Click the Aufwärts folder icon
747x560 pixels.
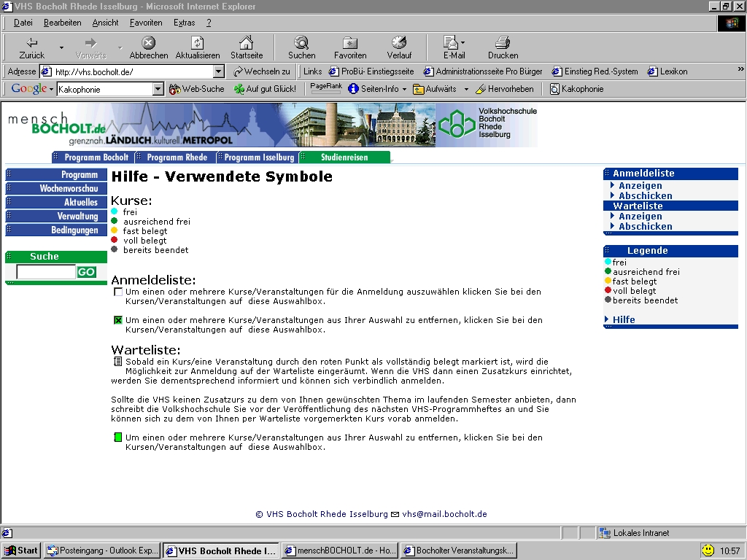coord(418,89)
